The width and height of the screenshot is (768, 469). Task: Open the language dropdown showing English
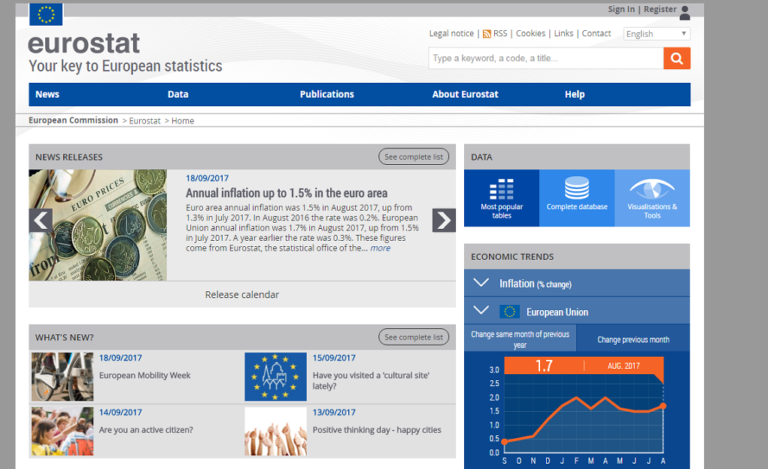coord(657,34)
